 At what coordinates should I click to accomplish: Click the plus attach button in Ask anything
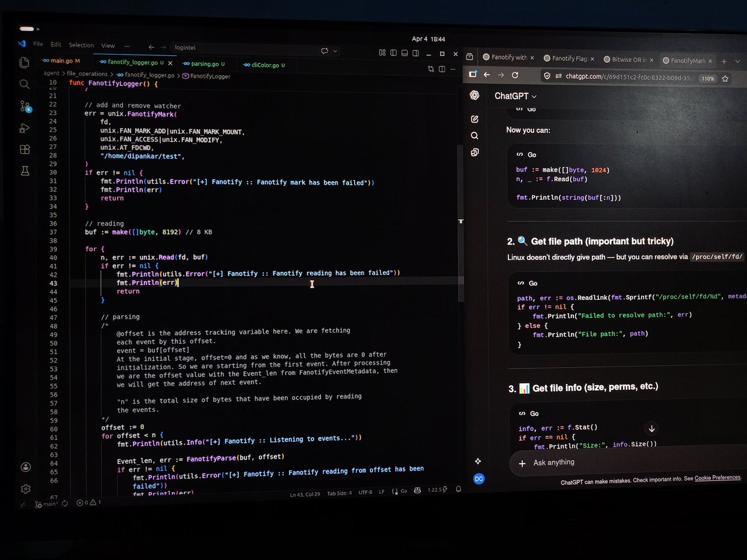point(522,463)
